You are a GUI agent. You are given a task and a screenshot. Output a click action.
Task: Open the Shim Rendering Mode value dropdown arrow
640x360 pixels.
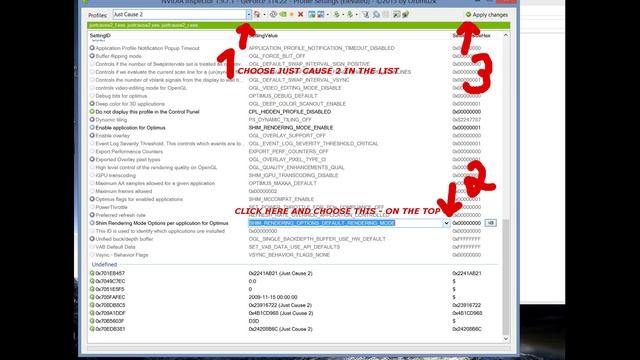(x=446, y=223)
